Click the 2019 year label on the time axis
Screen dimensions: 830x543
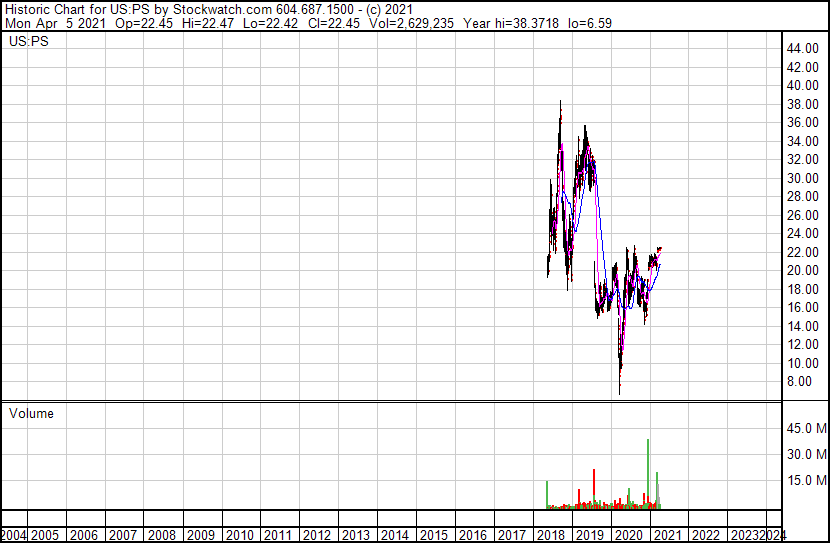(x=590, y=535)
